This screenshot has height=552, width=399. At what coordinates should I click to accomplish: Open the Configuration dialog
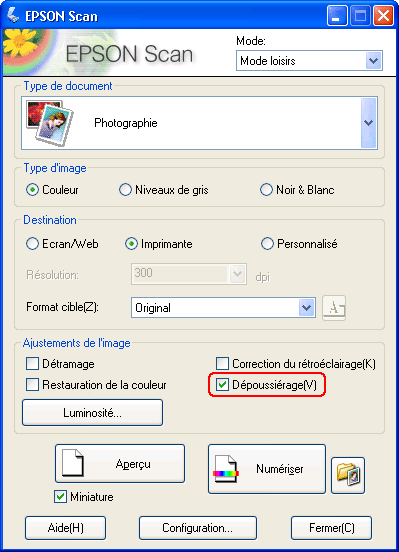pyautogui.click(x=198, y=528)
